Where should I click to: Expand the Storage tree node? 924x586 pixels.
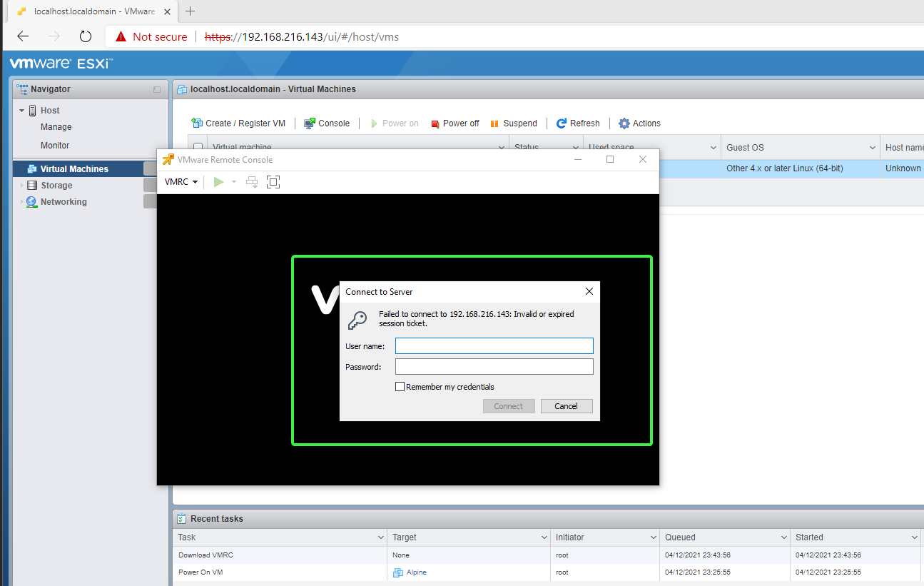[x=22, y=186]
